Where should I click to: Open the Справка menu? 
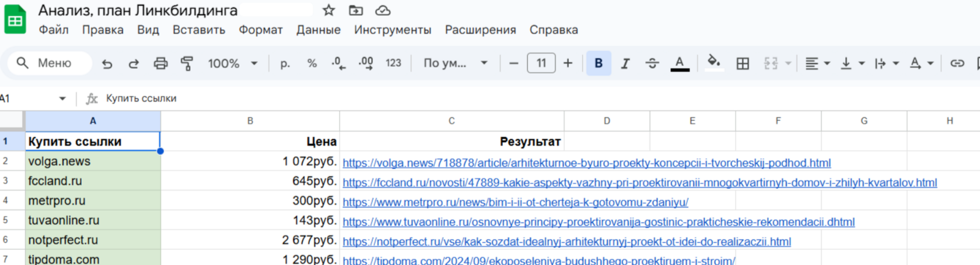pos(554,30)
